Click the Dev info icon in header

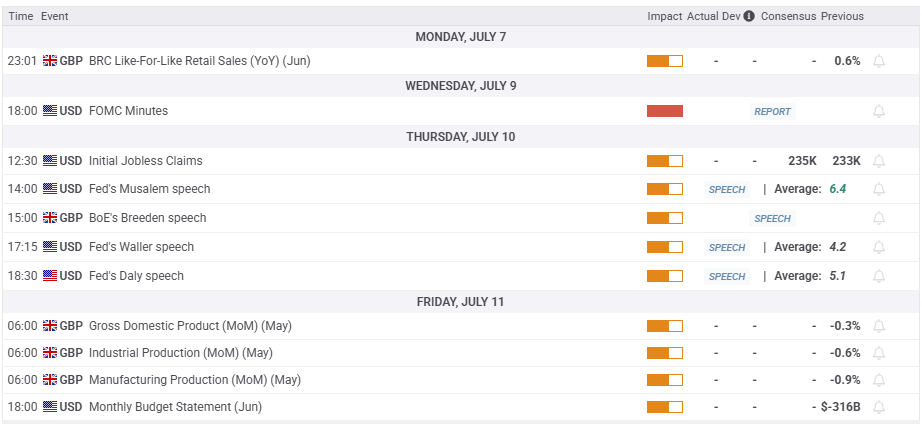coord(749,16)
